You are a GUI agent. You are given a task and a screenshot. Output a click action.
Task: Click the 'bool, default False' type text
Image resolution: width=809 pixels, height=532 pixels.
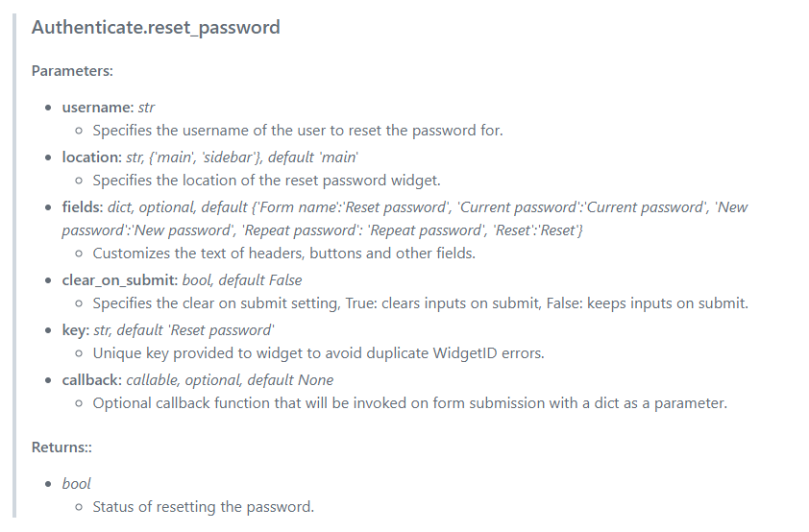pyautogui.click(x=242, y=280)
